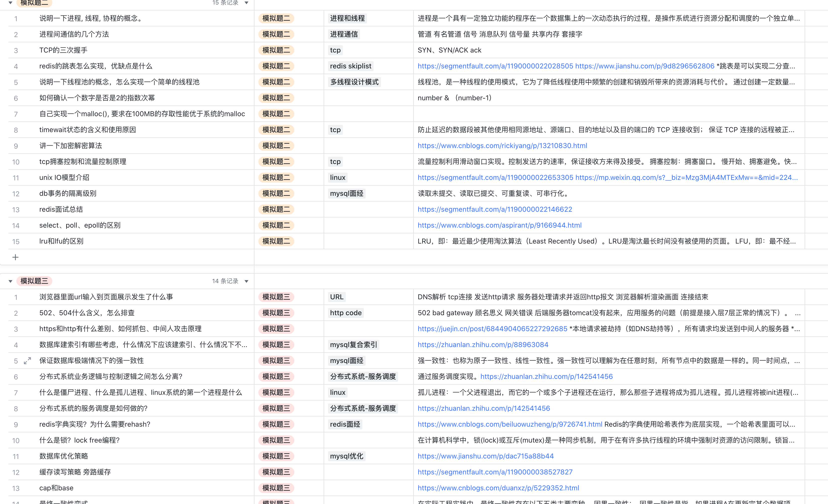Viewport: 828px width, 504px height.
Task: Collapse the 模拟题三 group triangle
Action: click(x=10, y=281)
